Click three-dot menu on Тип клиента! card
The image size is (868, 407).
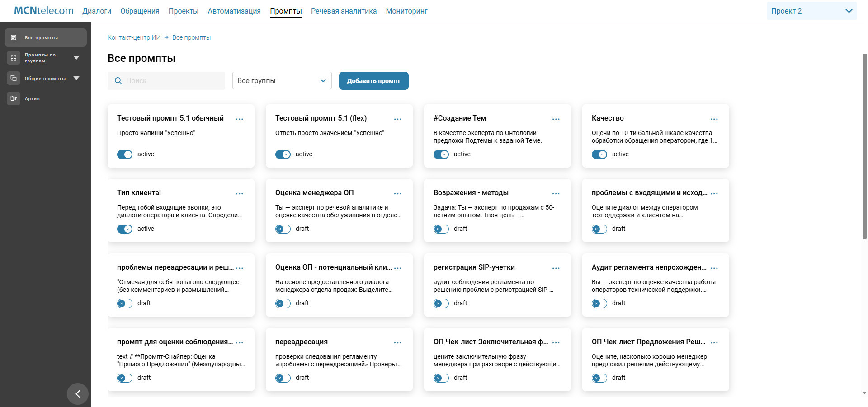(x=239, y=194)
